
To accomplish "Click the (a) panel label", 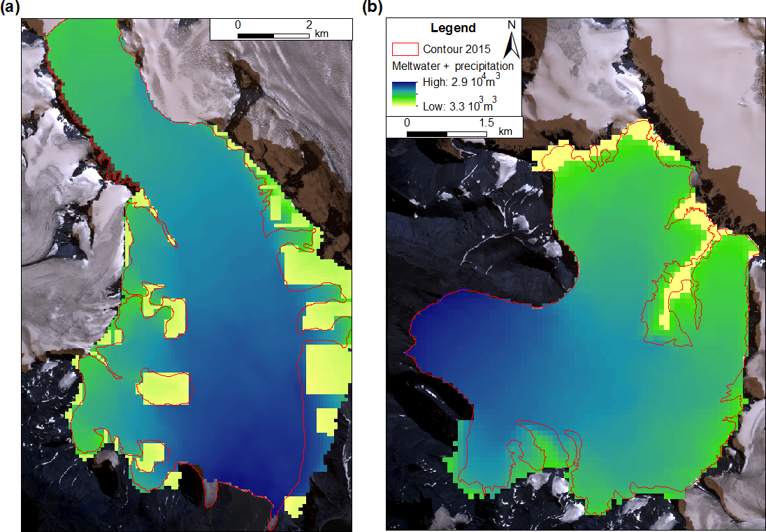I will [x=10, y=8].
